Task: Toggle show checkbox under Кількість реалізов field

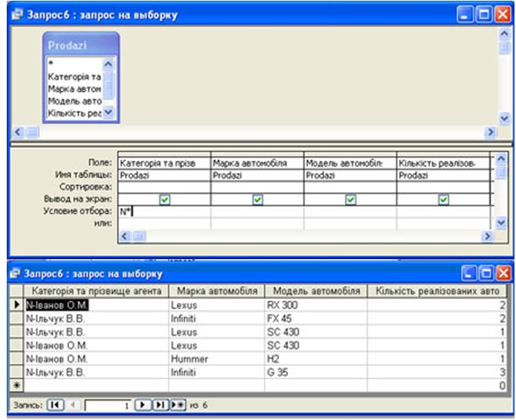Action: pos(443,199)
